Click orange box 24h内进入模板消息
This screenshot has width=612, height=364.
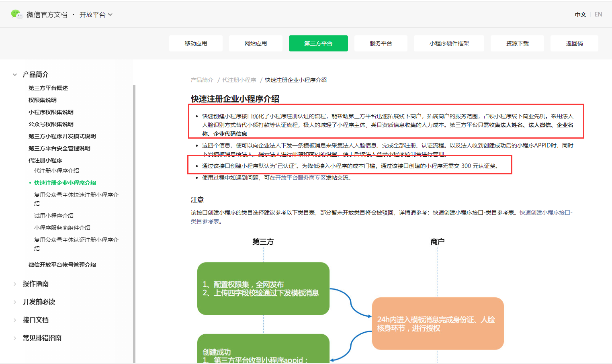coord(438,323)
